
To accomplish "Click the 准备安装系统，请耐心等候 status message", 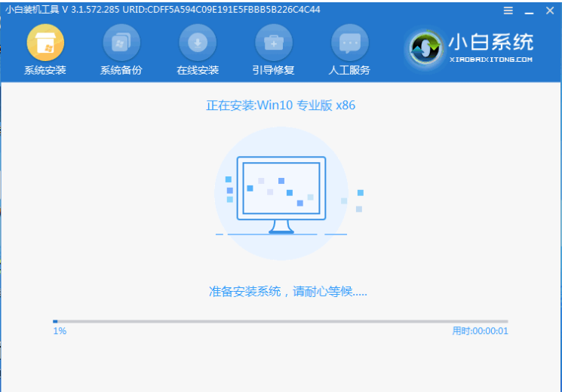I will click(x=288, y=291).
